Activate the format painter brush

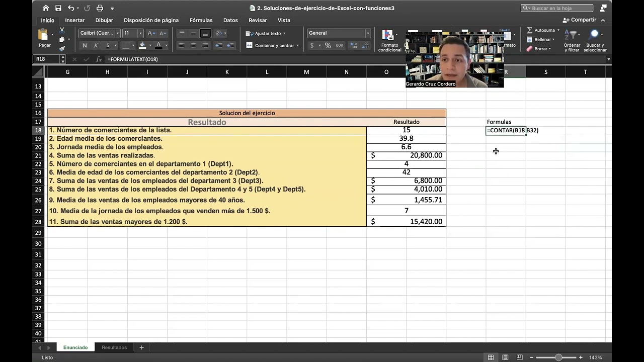coord(62,49)
